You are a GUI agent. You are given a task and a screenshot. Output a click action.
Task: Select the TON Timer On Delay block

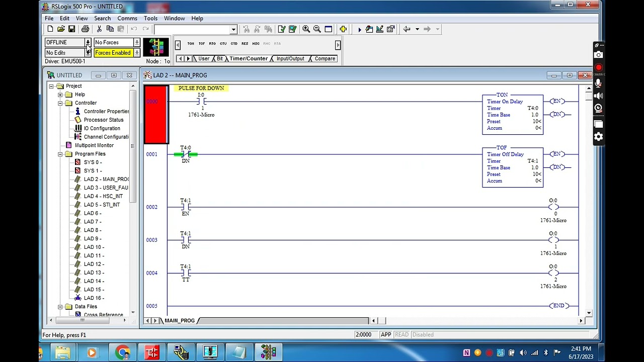coord(513,114)
